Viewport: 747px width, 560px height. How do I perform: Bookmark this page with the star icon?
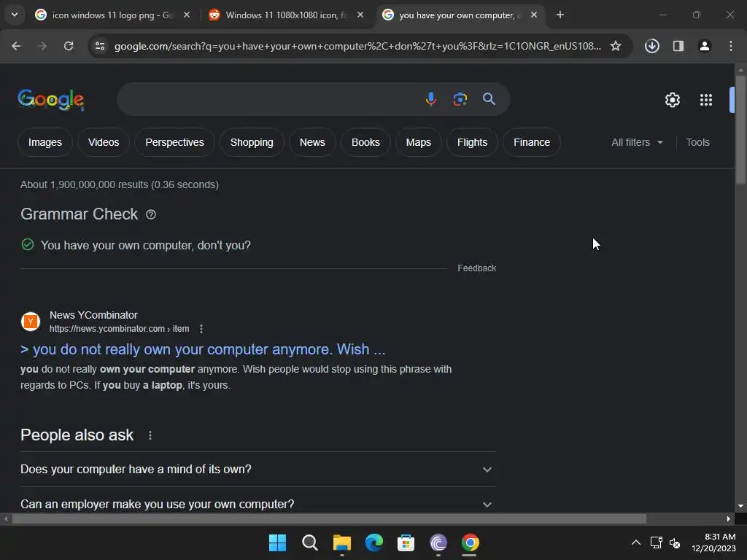616,46
